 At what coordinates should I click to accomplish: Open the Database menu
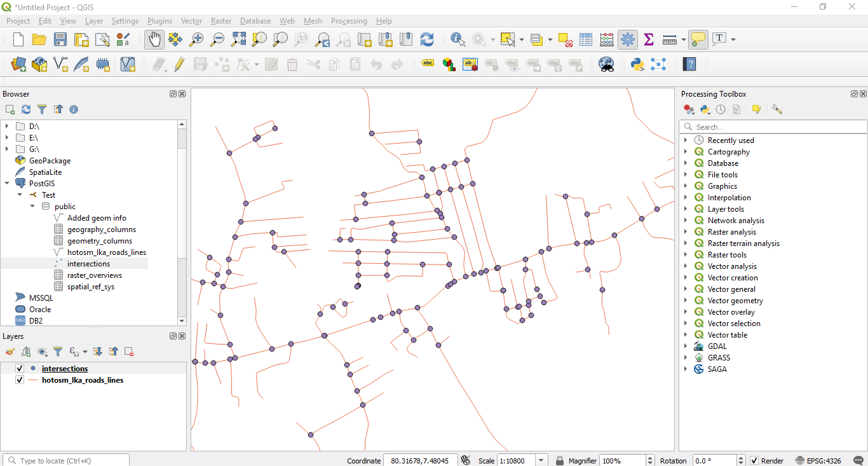point(255,21)
